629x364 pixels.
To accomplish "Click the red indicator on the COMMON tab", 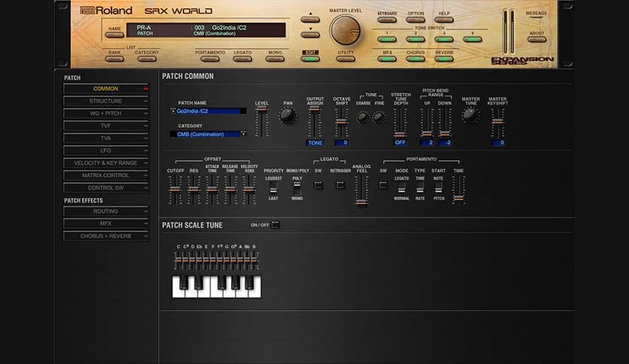I will pyautogui.click(x=146, y=89).
